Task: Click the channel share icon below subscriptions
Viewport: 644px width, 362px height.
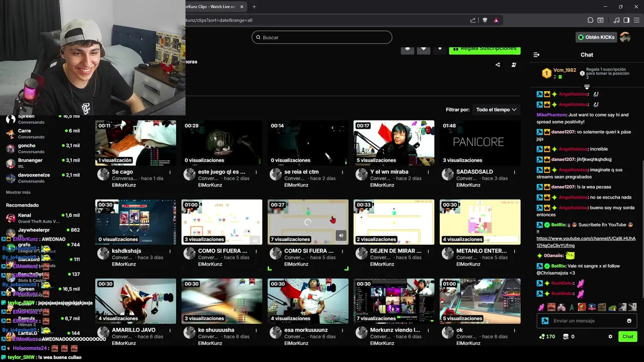Action: click(498, 65)
